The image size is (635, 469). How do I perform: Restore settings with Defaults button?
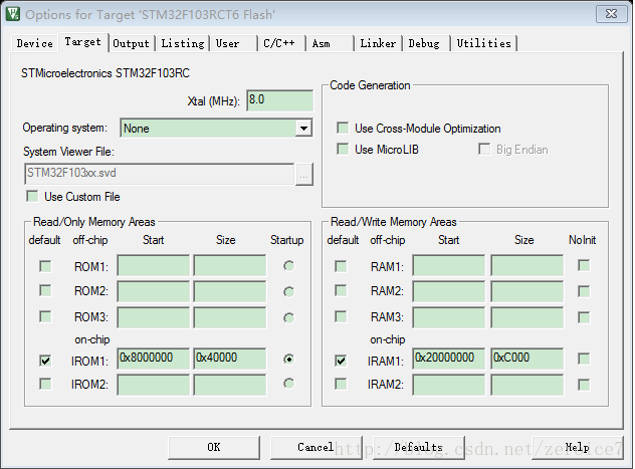point(418,447)
